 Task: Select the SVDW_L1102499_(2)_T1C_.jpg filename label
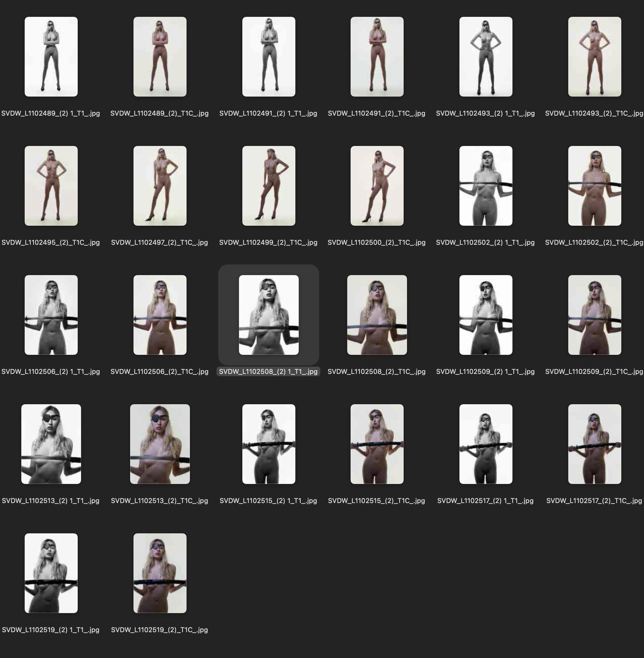(x=268, y=242)
